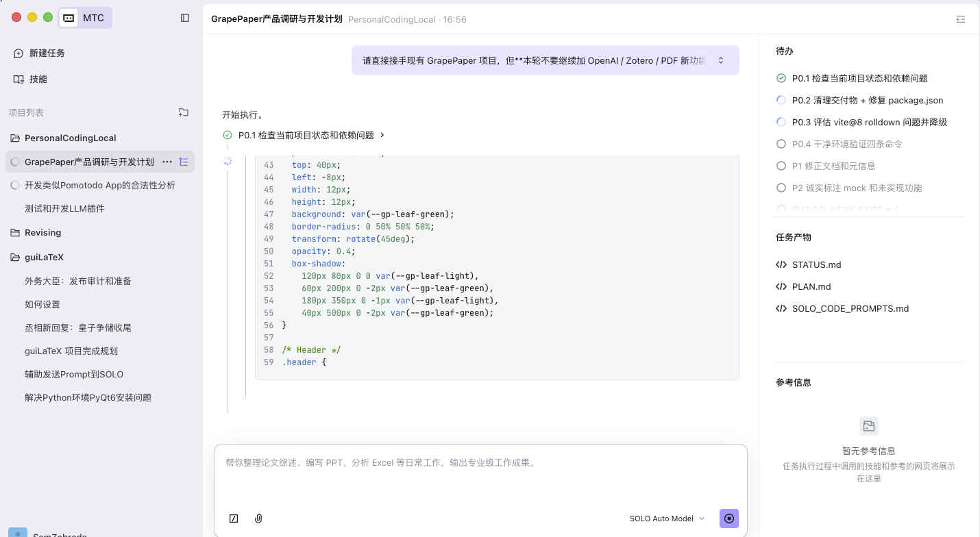Image resolution: width=980 pixels, height=537 pixels.
Task: Click the new project folder icon
Action: pos(183,112)
